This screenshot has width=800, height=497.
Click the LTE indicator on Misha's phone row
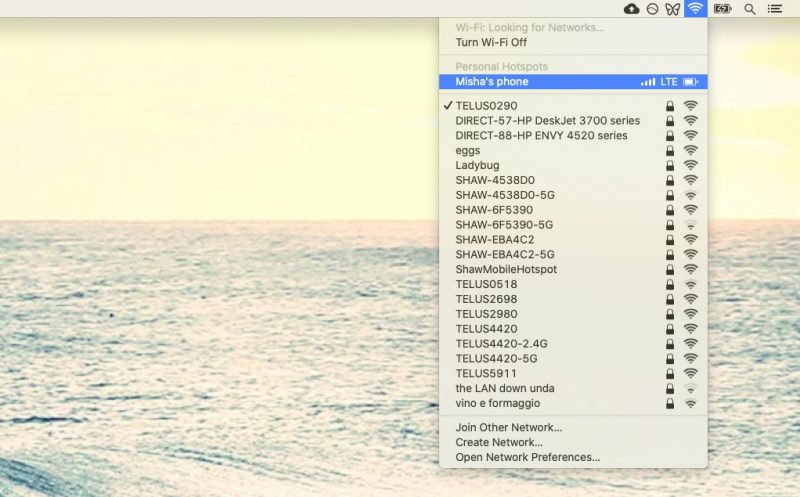coord(669,82)
